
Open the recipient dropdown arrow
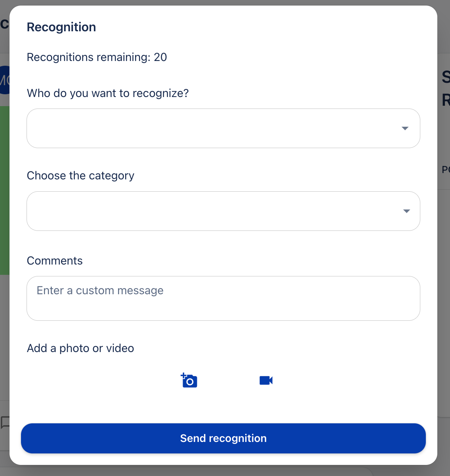405,128
